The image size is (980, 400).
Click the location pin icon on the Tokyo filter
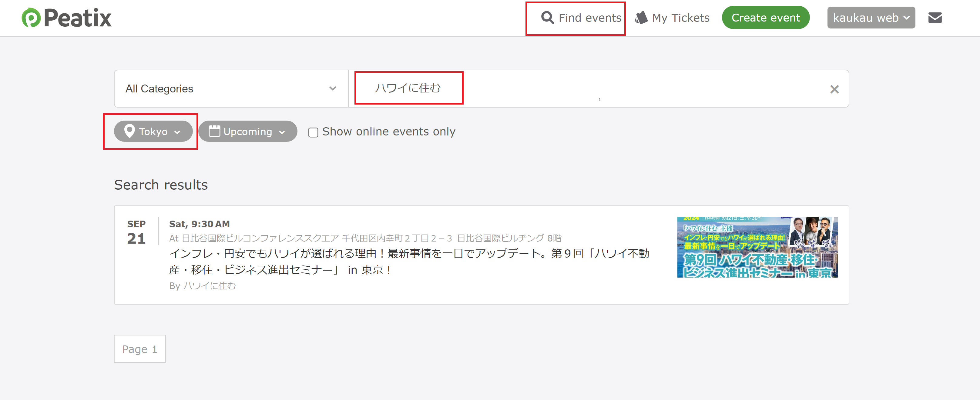tap(130, 131)
